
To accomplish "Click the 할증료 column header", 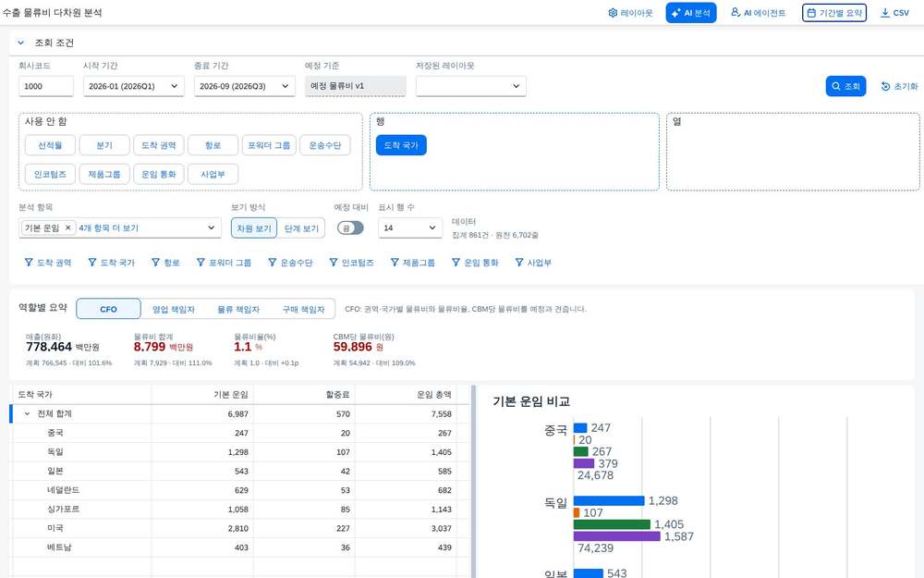I will [304, 395].
